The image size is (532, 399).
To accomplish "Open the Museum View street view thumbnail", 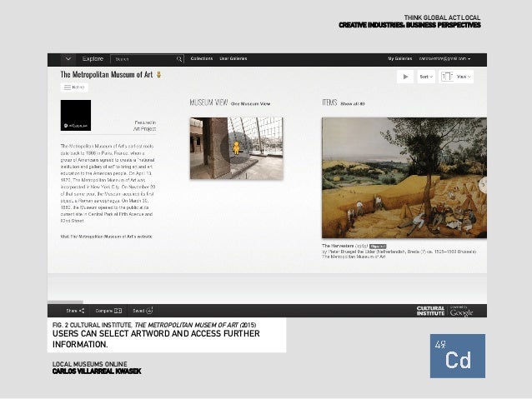I will pyautogui.click(x=237, y=148).
